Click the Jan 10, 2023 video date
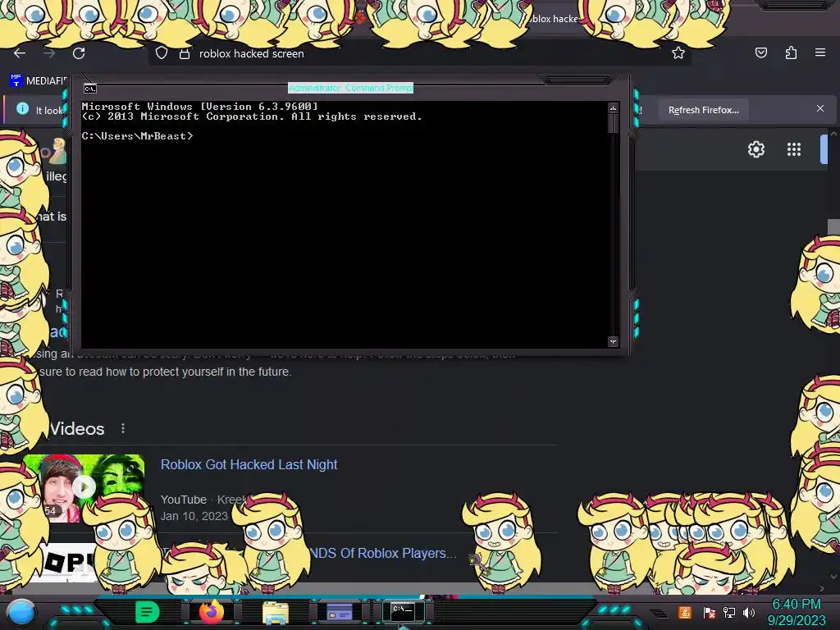Screen dimensions: 840x630 point(194,516)
